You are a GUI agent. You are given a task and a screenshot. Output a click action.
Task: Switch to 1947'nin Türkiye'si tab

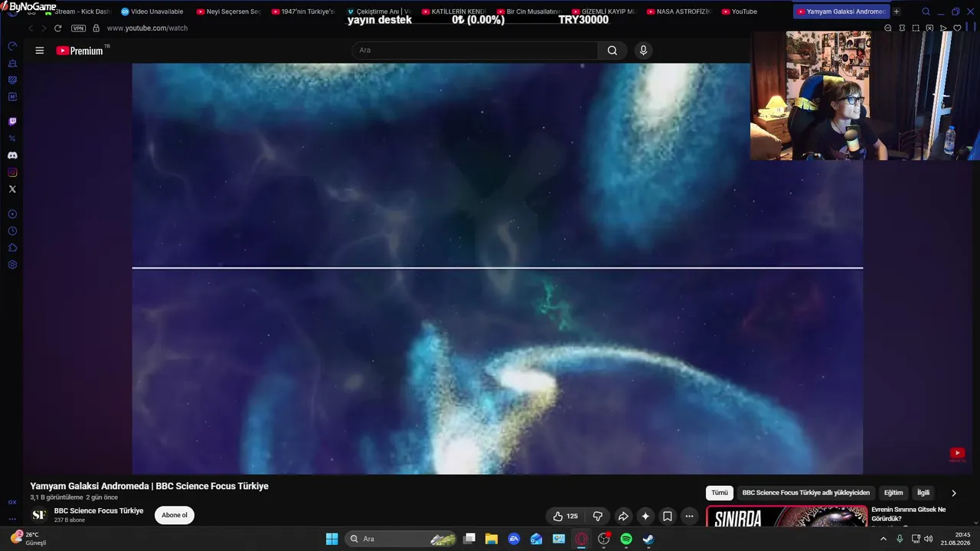click(x=302, y=11)
